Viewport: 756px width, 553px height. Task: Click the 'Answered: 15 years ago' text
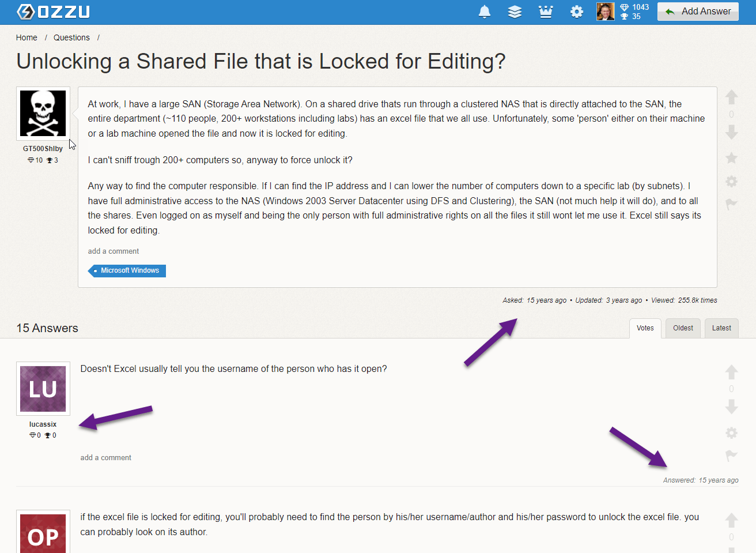coord(701,480)
